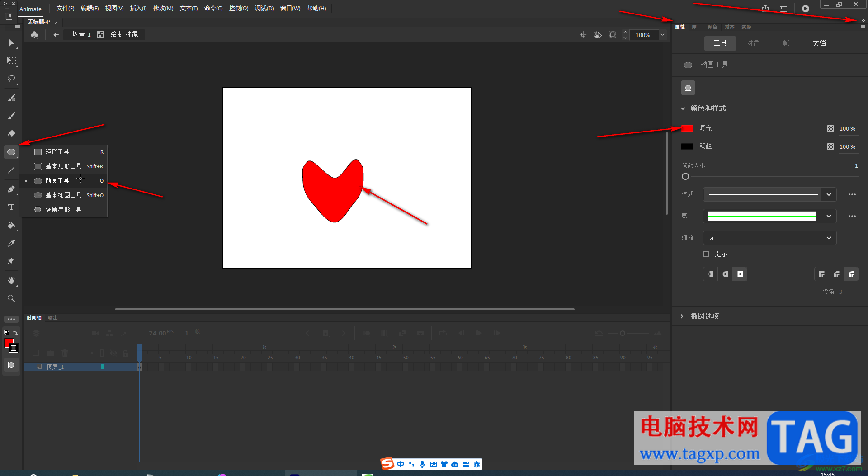Image resolution: width=868 pixels, height=476 pixels.
Task: Open the timeline panel options menu
Action: pyautogui.click(x=665, y=318)
